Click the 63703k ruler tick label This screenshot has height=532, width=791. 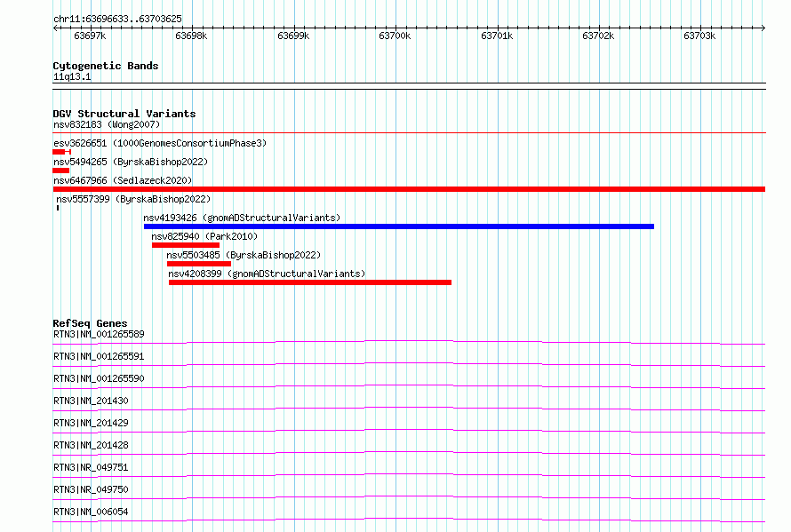coord(699,36)
